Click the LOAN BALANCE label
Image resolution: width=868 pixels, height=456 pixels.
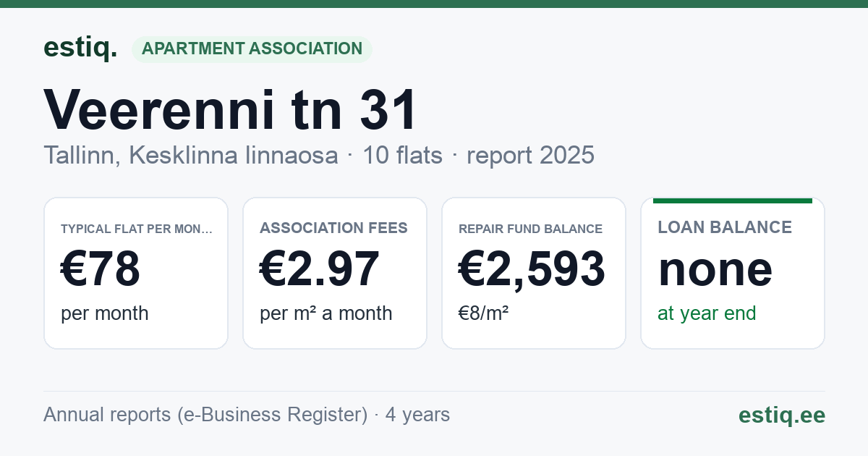coord(725,227)
